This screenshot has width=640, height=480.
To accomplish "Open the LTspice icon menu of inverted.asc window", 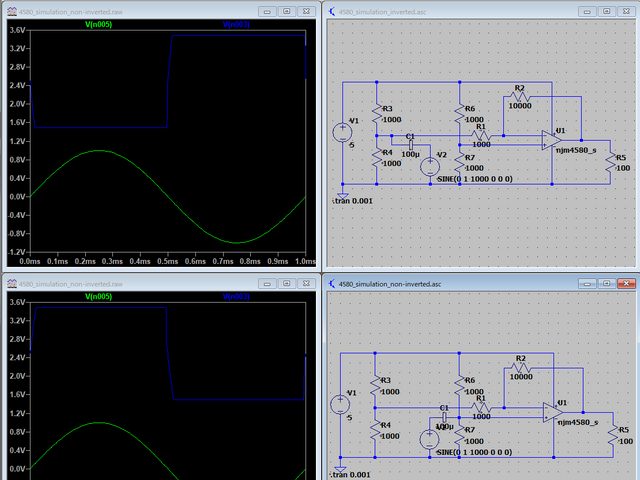I will [332, 11].
